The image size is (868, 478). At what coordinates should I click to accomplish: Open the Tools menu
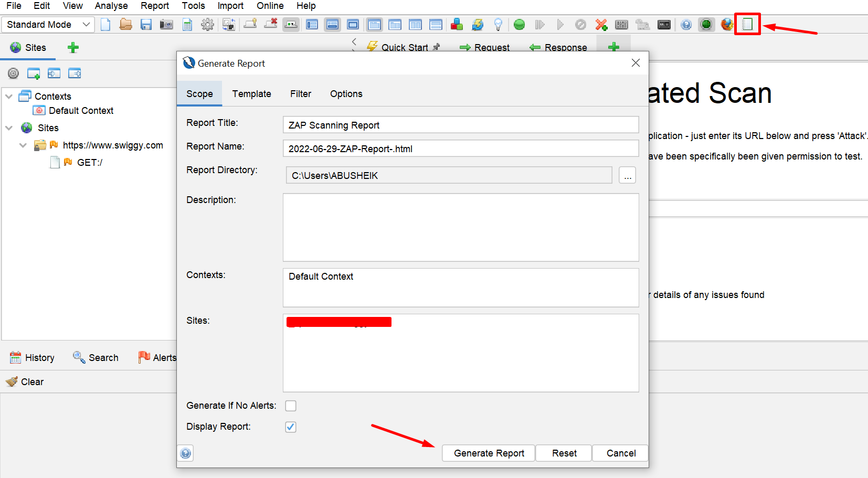[x=193, y=6]
